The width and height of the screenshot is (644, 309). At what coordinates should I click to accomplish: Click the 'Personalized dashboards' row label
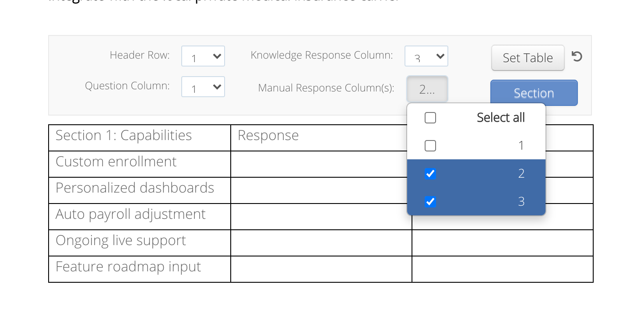click(x=135, y=188)
